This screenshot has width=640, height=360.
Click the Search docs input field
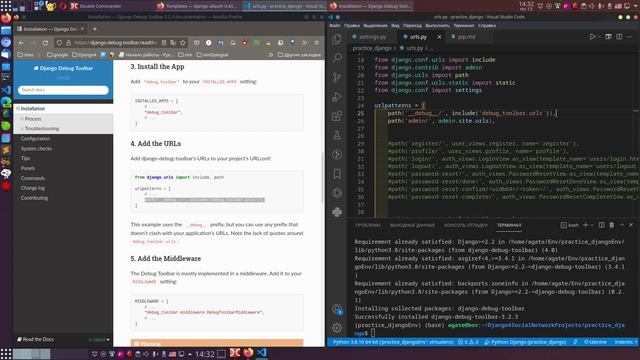click(63, 90)
